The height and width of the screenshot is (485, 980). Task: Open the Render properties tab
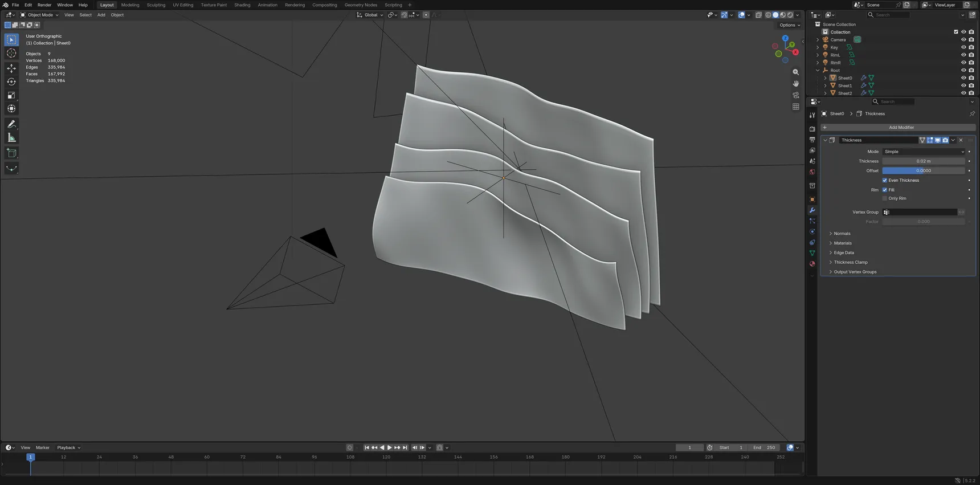pyautogui.click(x=812, y=129)
